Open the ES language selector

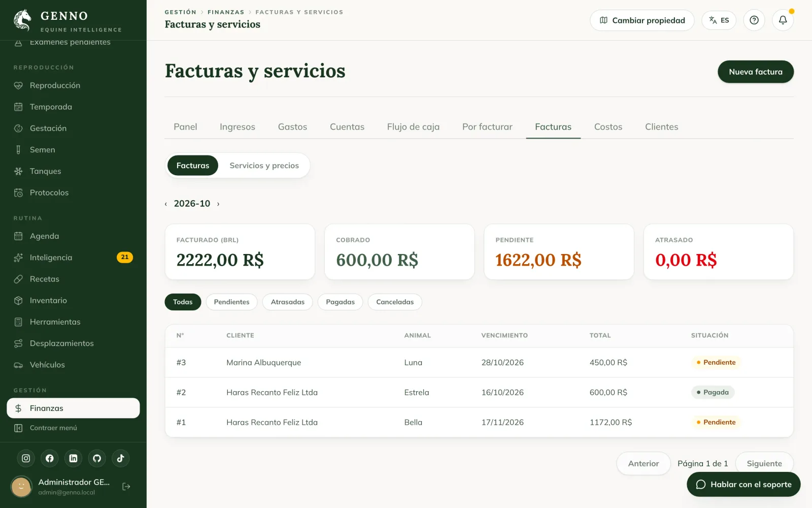[x=719, y=20]
